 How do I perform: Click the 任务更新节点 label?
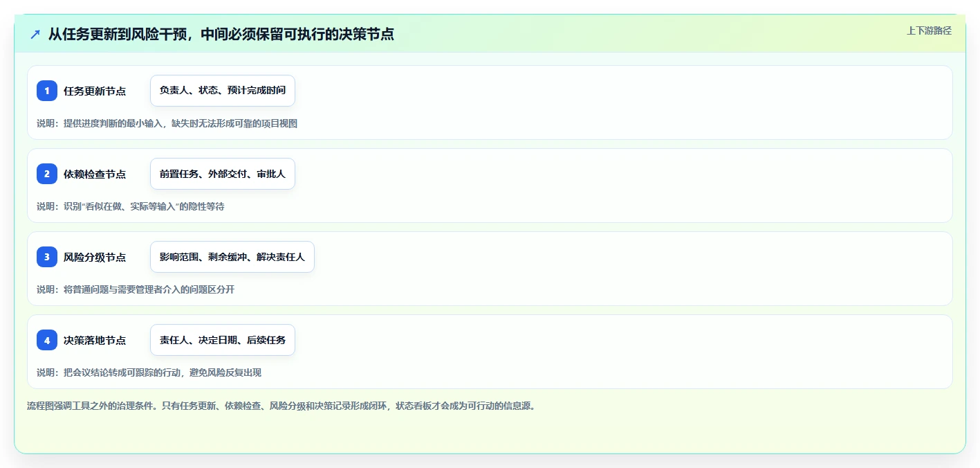click(x=95, y=91)
